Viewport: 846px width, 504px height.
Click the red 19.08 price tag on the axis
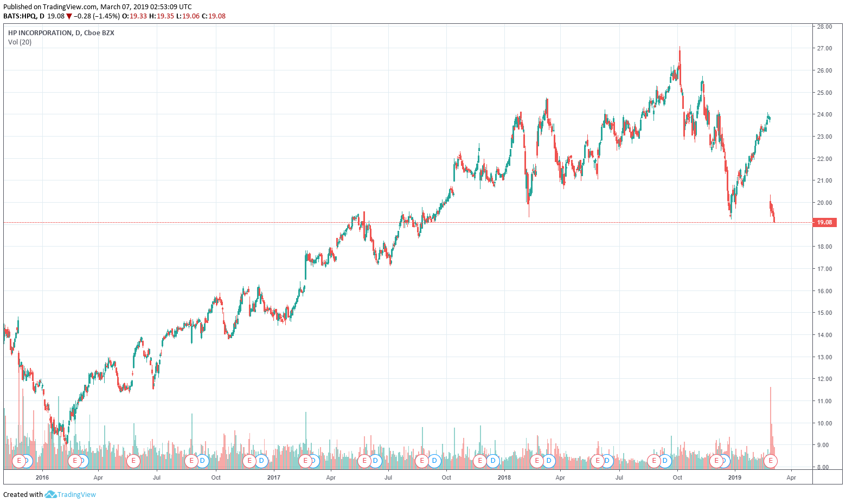click(825, 222)
